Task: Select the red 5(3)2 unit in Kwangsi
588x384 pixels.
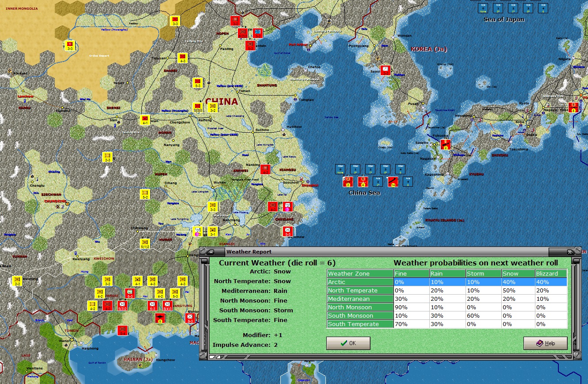Action: [x=122, y=306]
